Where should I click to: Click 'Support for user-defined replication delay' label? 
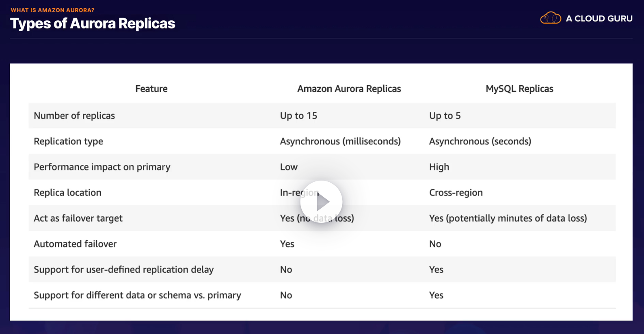[x=123, y=269]
